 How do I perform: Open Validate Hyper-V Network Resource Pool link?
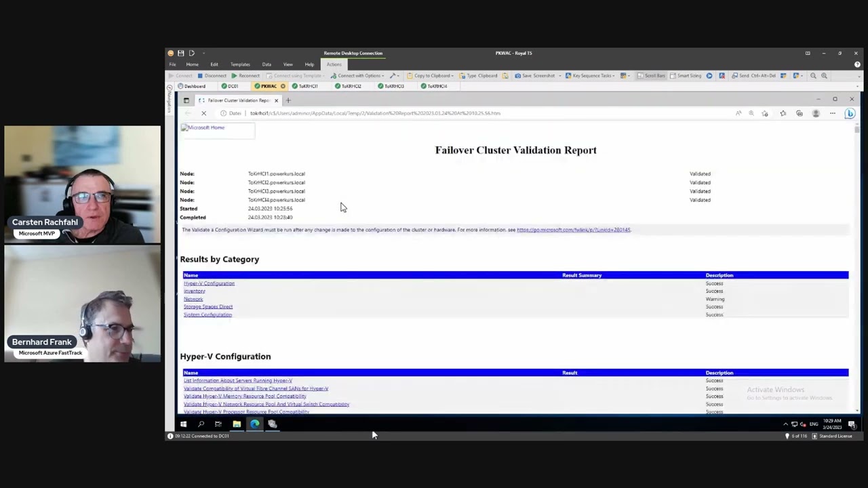(x=267, y=405)
